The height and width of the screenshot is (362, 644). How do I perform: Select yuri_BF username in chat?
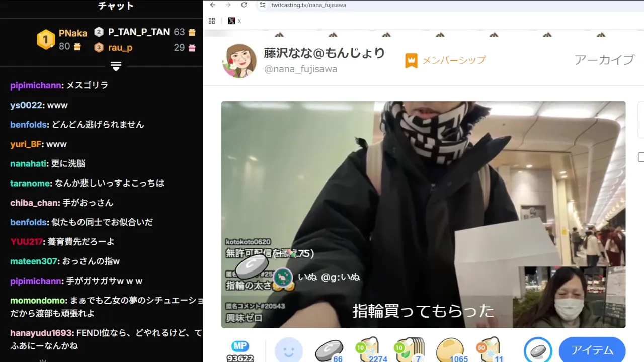point(26,144)
